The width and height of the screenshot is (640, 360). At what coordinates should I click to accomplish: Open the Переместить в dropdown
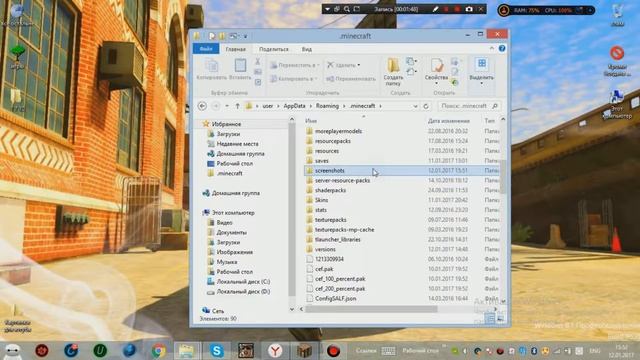294,65
